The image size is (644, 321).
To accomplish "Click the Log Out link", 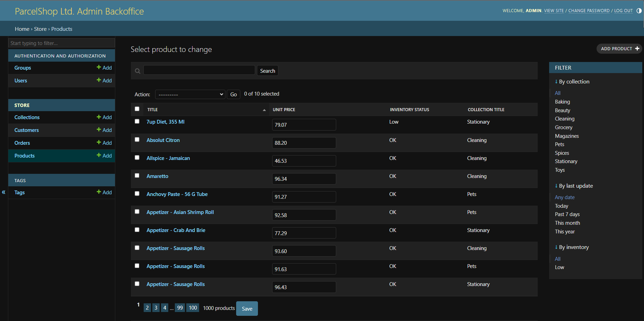I will click(x=623, y=11).
